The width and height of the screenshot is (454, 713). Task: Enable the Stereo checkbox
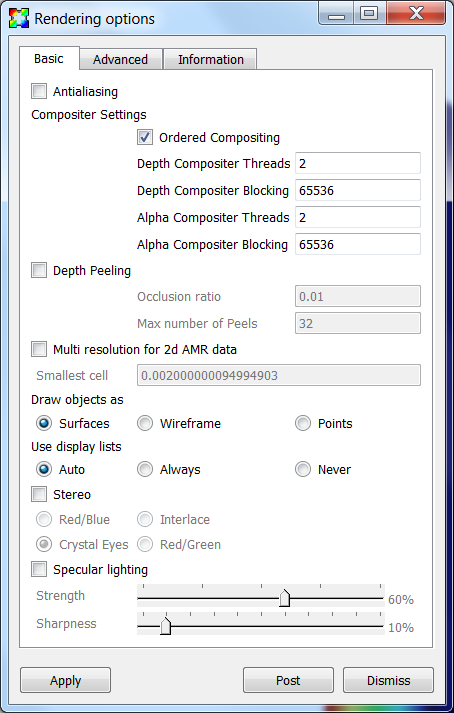pos(39,494)
